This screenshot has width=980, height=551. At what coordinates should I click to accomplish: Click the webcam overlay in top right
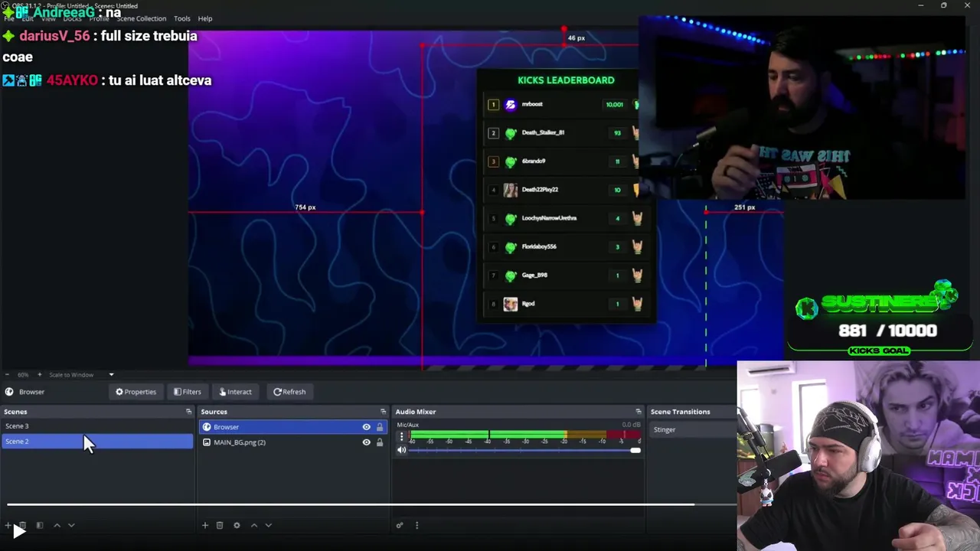point(801,108)
